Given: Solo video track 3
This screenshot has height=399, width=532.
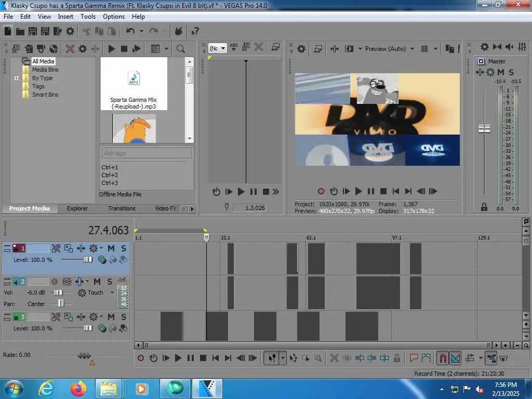Looking at the screenshot, I should click(124, 317).
